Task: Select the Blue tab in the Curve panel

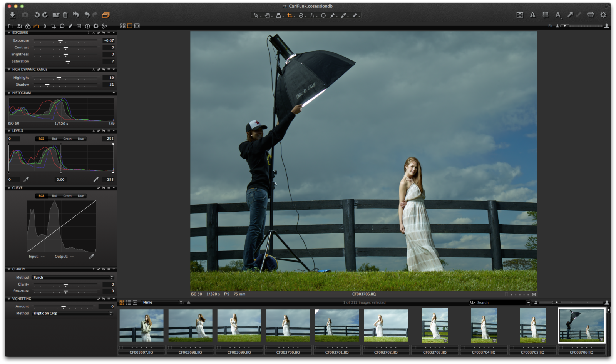Action: (80, 195)
